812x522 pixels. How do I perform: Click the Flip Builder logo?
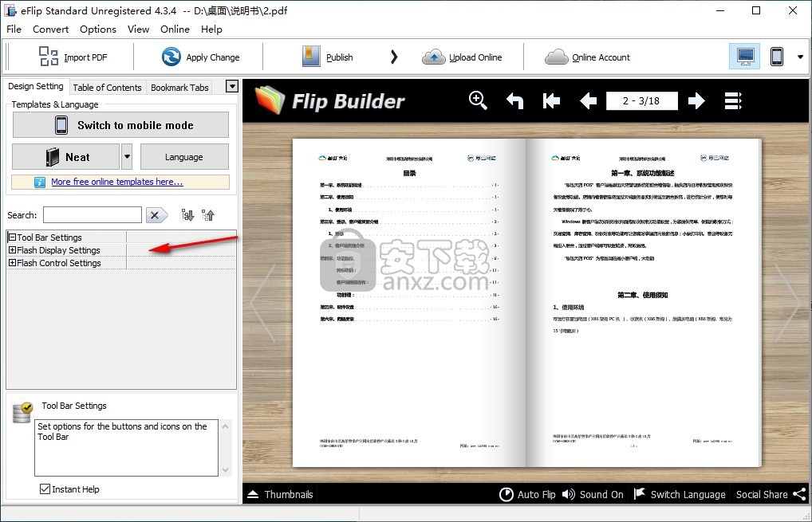tap(329, 100)
